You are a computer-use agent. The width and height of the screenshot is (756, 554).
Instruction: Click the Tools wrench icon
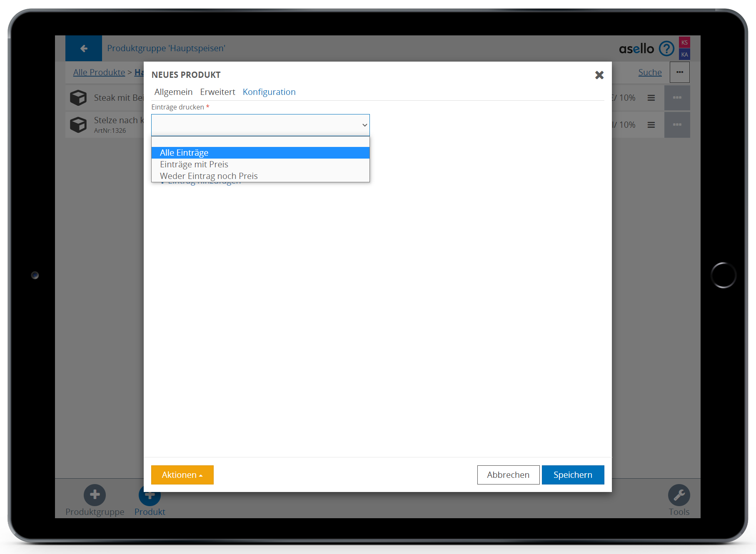679,495
